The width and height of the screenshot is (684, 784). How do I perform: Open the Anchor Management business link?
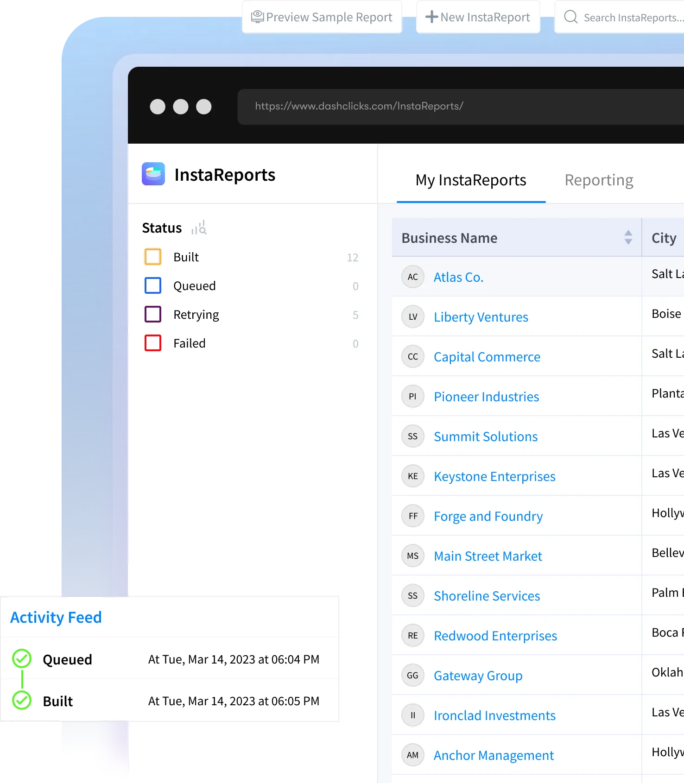click(494, 755)
